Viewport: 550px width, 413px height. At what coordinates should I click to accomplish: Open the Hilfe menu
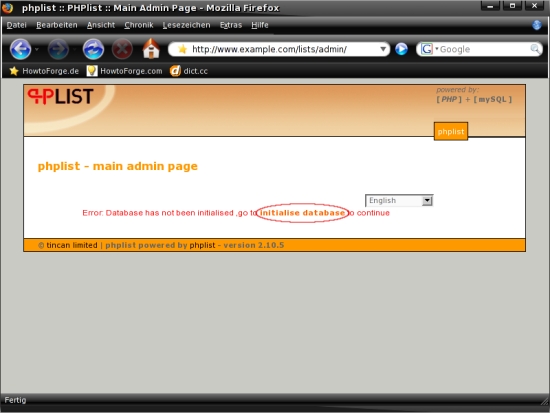[260, 25]
